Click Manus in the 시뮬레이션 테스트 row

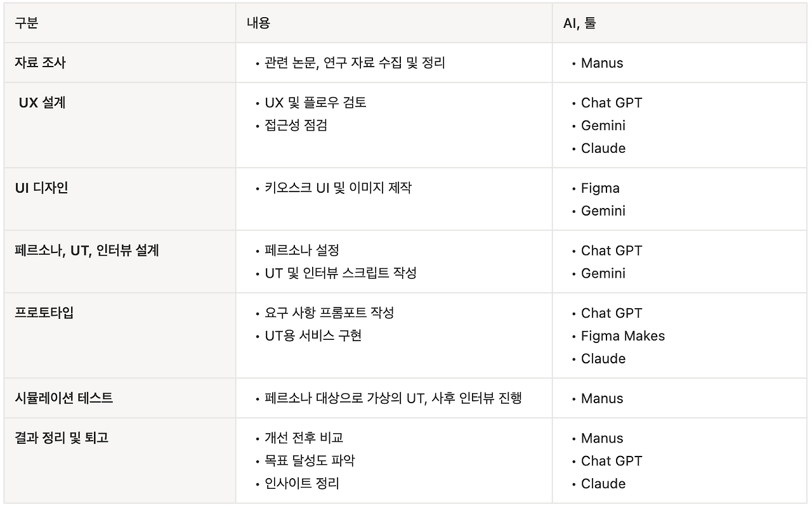coord(602,398)
